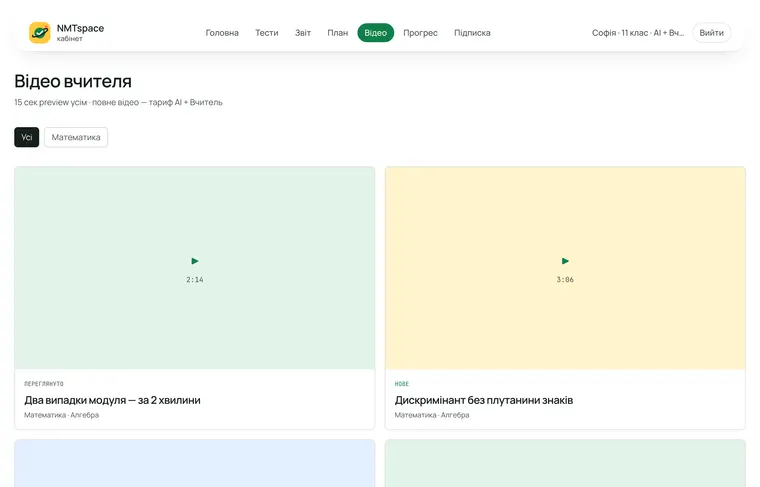Click the кабінет label under NMTspace
The height and width of the screenshot is (487, 760).
pyautogui.click(x=70, y=39)
